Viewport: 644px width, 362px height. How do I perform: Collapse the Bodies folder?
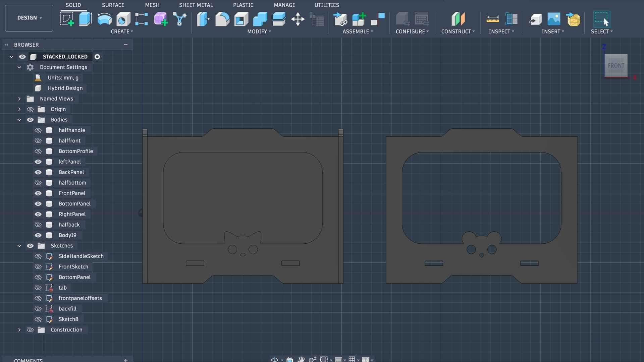click(x=19, y=120)
